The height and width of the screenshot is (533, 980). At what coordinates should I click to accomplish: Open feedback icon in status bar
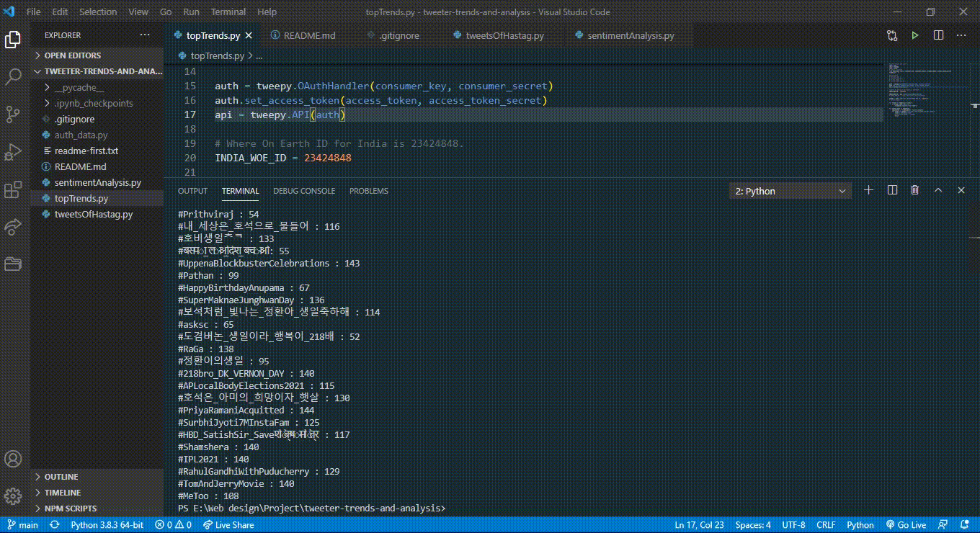tap(943, 525)
